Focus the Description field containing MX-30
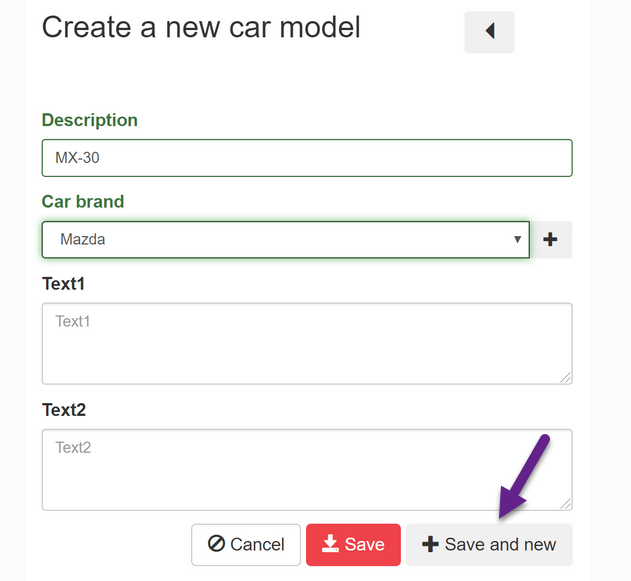 (x=306, y=158)
